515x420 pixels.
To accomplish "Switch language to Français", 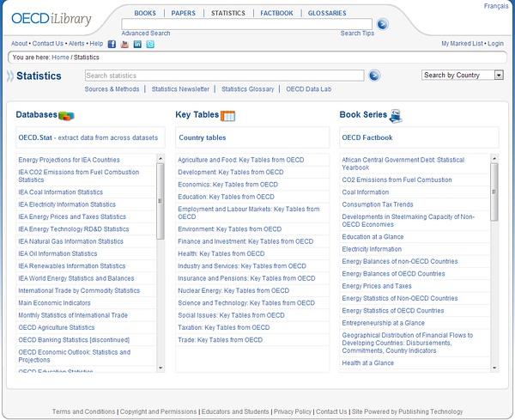I will tap(496, 6).
